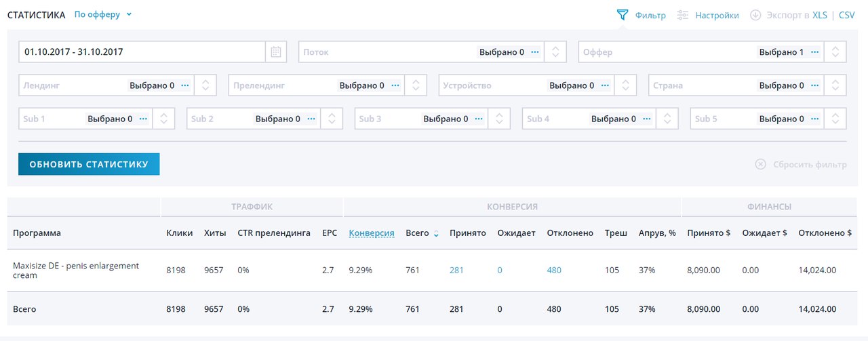This screenshot has height=341, width=868.
Task: Click sort arrow next to Всего column
Action: tap(436, 234)
